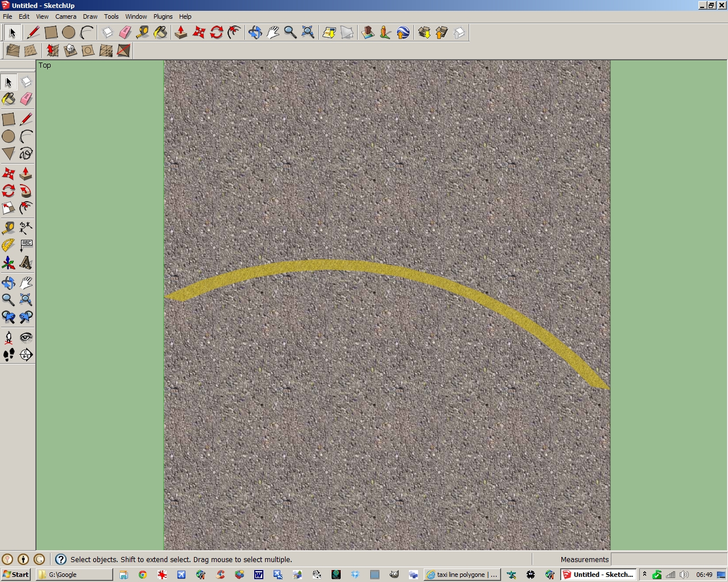
Task: Show hidden system tray icons arrow
Action: [644, 575]
